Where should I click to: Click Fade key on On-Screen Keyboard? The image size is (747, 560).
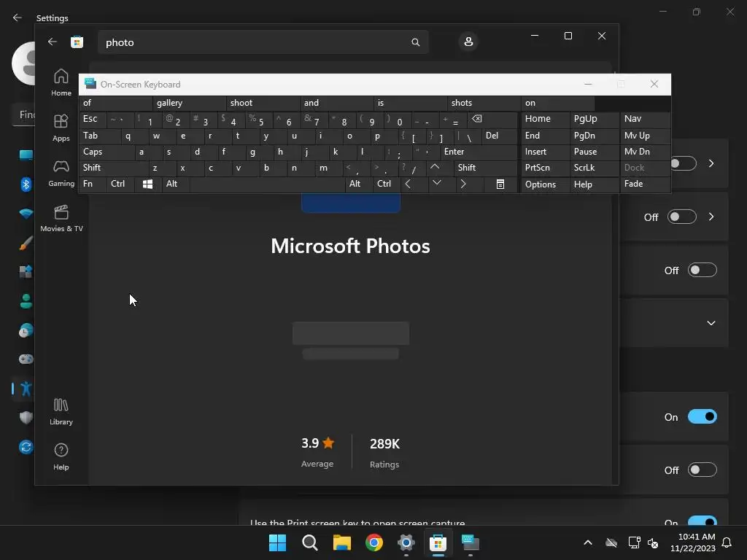pos(645,184)
